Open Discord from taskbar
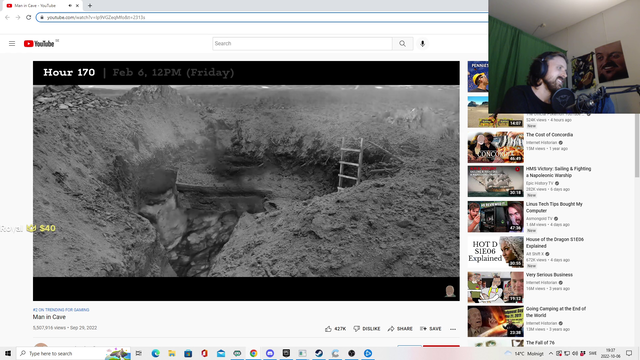Image resolution: width=640 pixels, height=360 pixels. click(270, 353)
